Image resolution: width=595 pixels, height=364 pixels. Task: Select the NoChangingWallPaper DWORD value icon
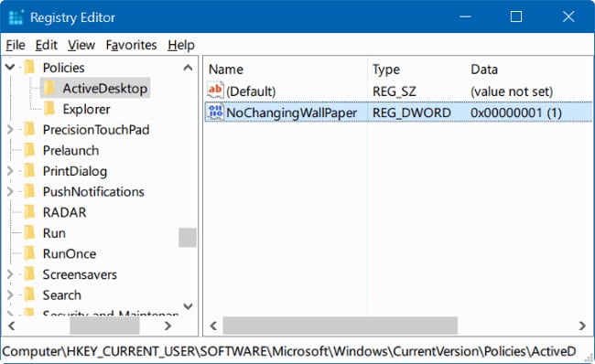[215, 112]
